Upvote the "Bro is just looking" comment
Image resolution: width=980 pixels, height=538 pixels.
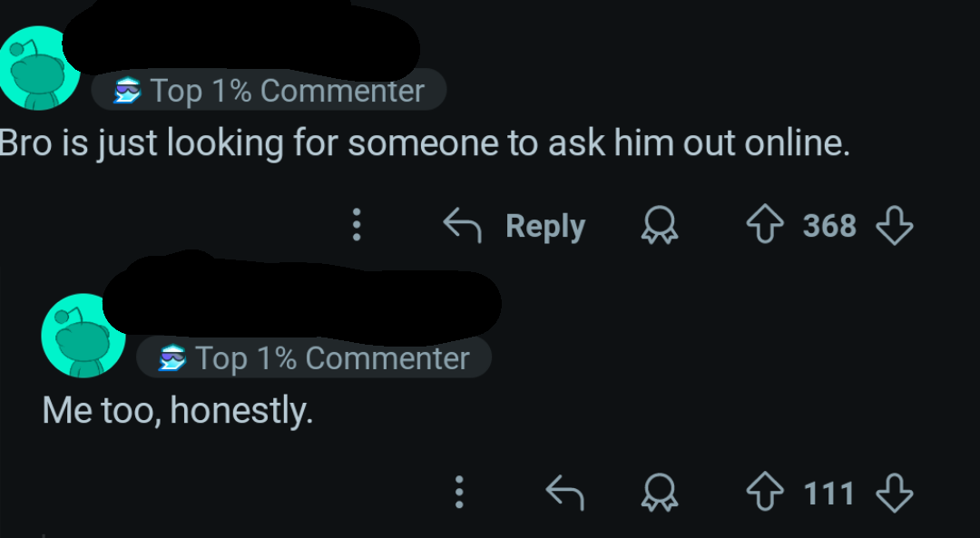765,224
